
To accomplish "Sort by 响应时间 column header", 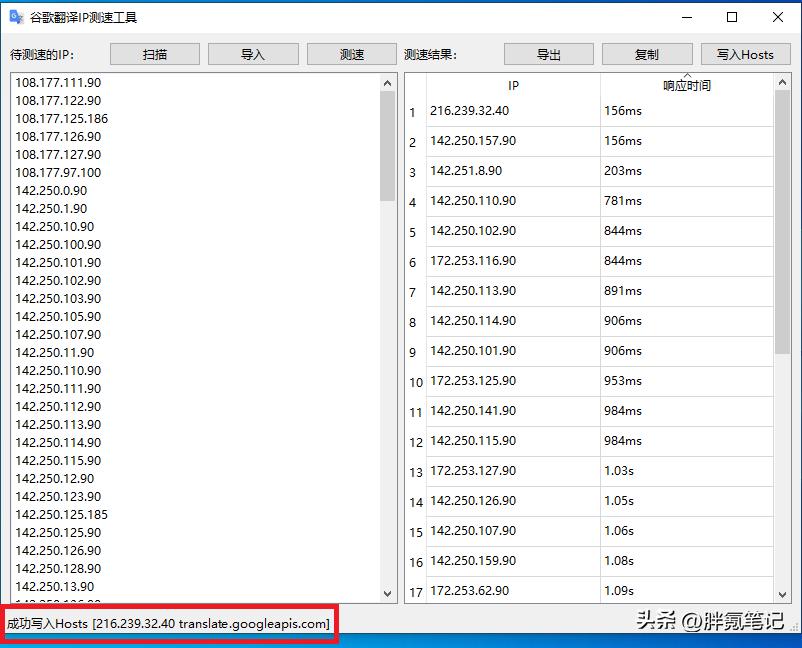I will click(x=686, y=86).
